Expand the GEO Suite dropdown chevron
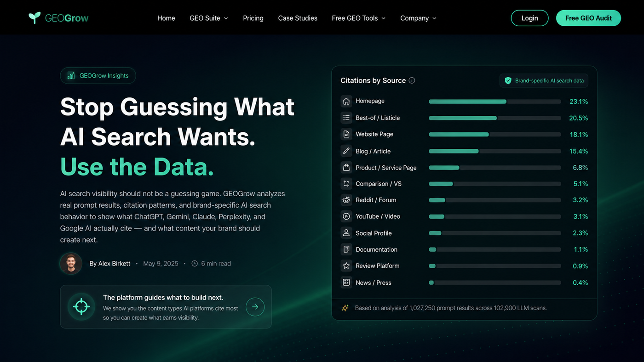 (226, 18)
